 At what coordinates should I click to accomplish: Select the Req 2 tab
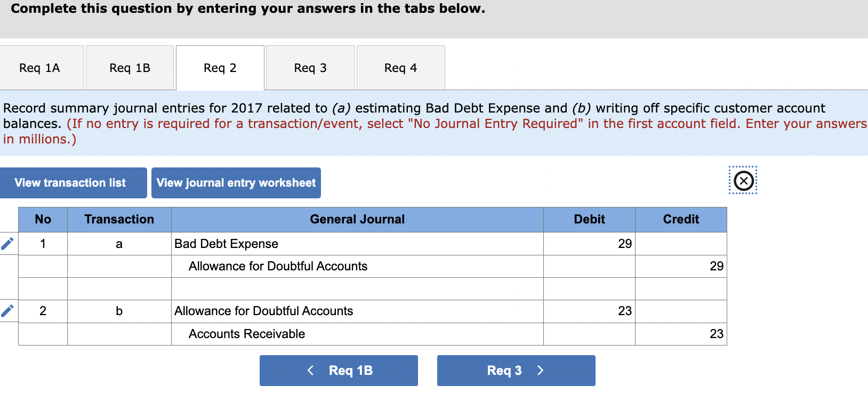(220, 68)
